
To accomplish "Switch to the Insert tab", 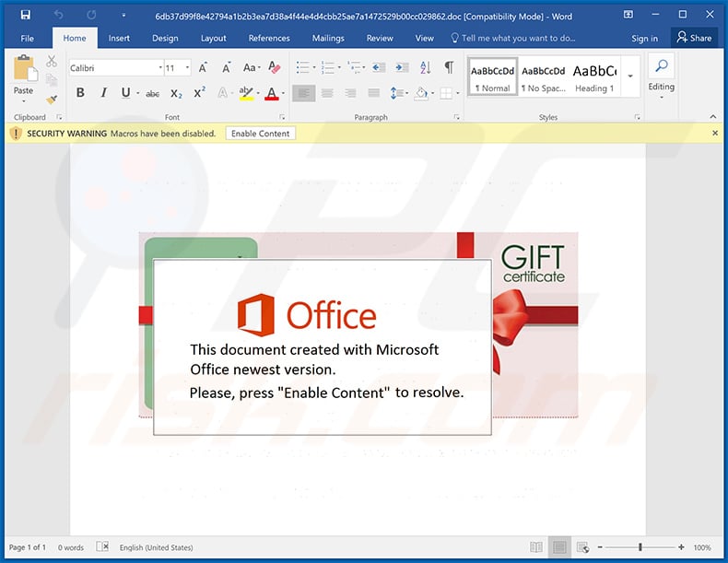I will (x=119, y=38).
